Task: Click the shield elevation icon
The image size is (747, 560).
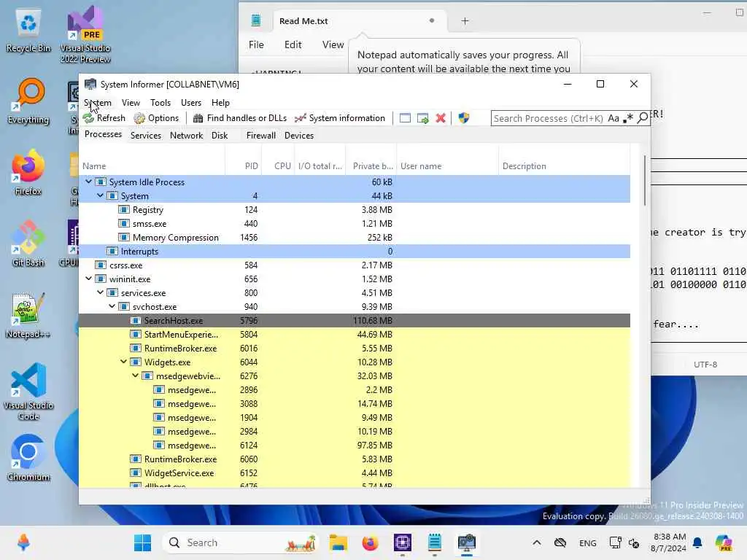Action: tap(463, 118)
